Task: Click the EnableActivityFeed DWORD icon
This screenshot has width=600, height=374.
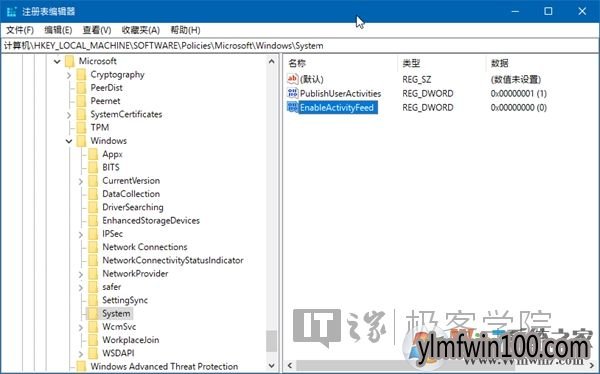Action: click(292, 107)
